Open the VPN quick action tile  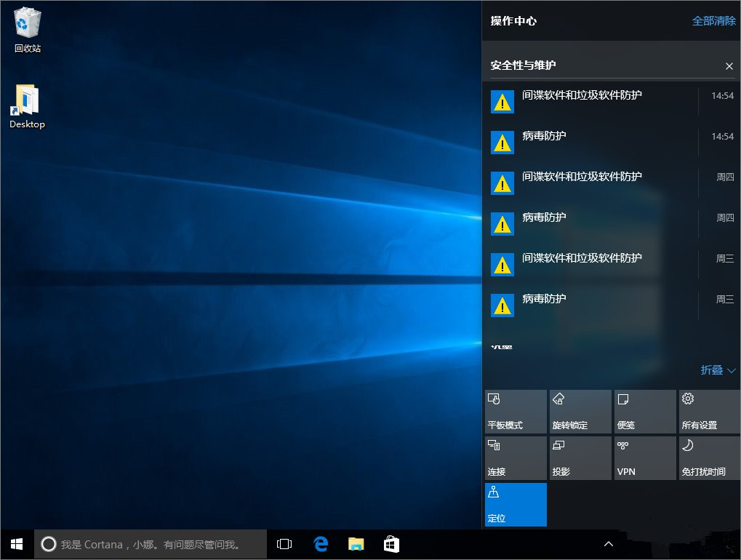pos(645,458)
